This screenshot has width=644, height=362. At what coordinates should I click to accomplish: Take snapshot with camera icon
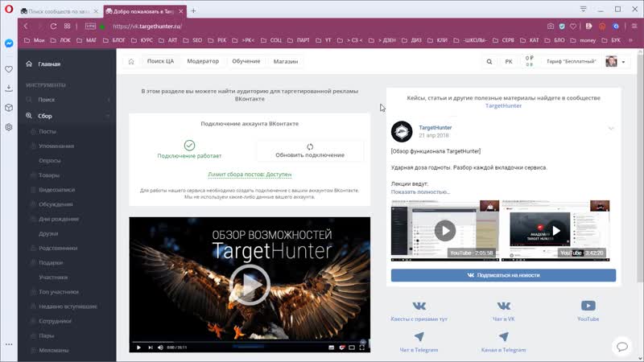551,27
